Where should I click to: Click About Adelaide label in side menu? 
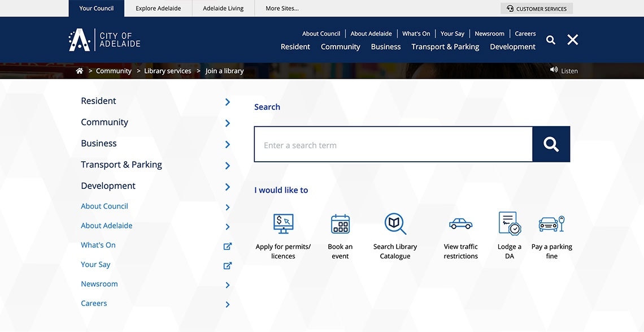(x=106, y=226)
